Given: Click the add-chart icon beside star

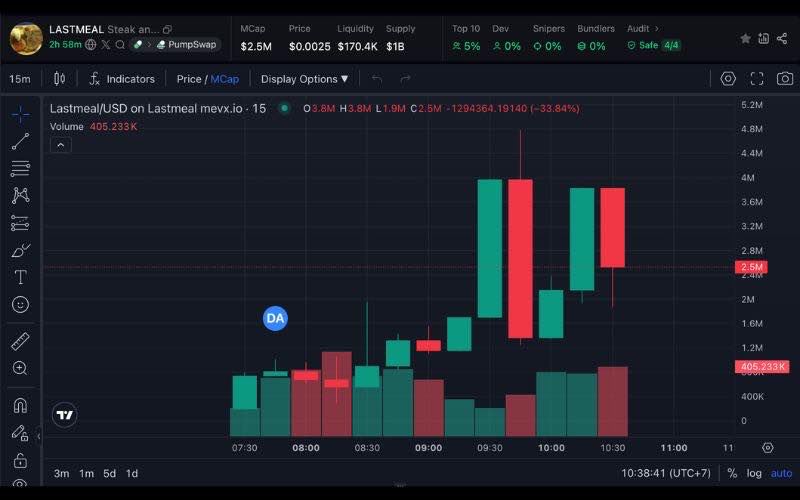Looking at the screenshot, I should (763, 38).
